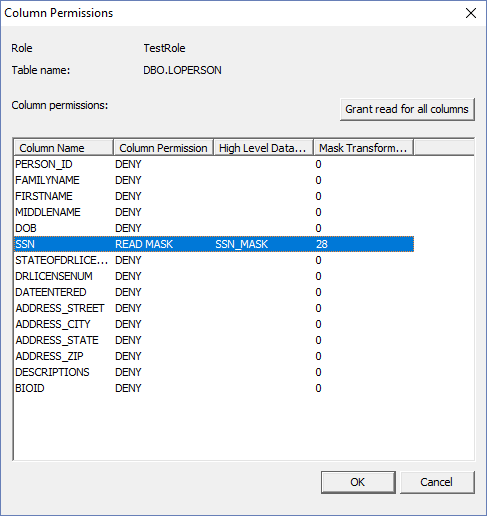Click the High Level Data header
The width and height of the screenshot is (487, 516).
[x=263, y=148]
